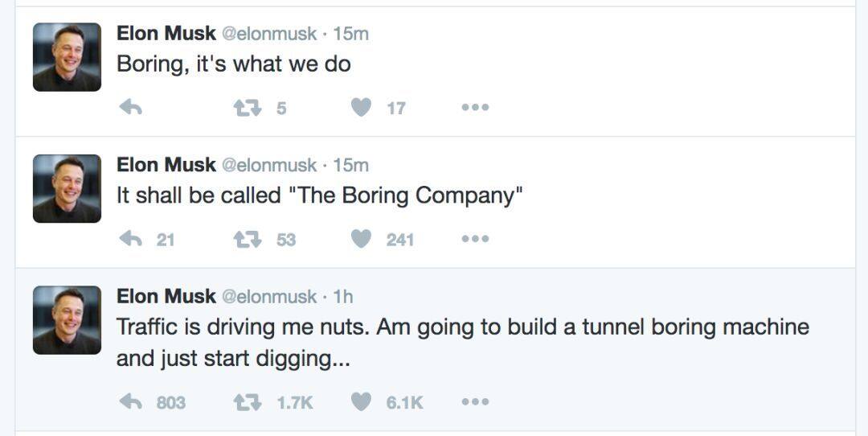Open profile photo on "The Boring Company" tweet
Screen dimensions: 868x436
point(67,188)
